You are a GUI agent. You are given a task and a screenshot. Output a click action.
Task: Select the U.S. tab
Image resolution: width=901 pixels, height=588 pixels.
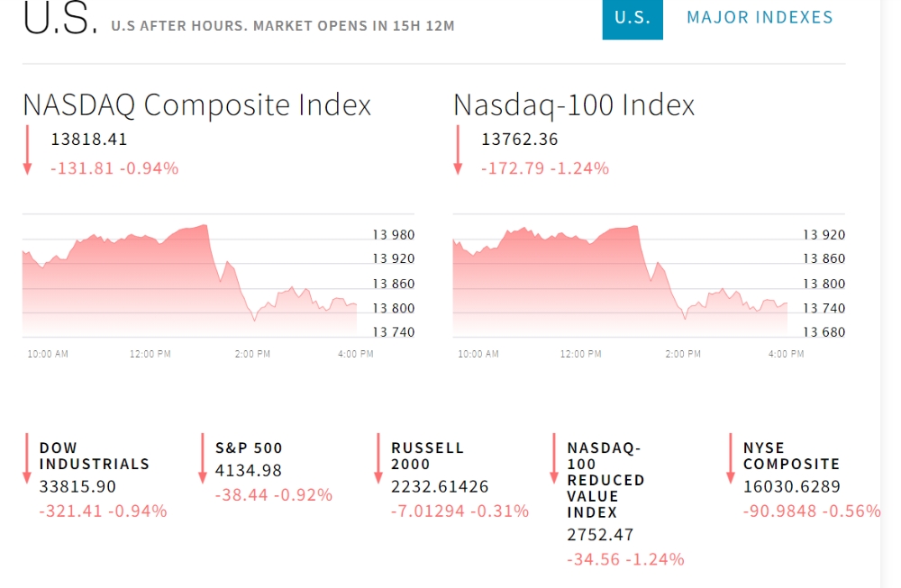click(x=633, y=18)
